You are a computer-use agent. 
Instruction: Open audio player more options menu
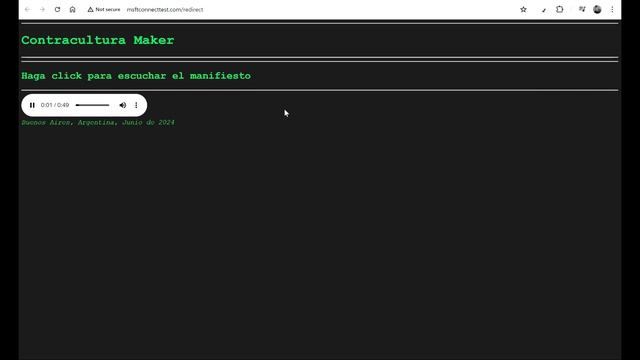(136, 105)
